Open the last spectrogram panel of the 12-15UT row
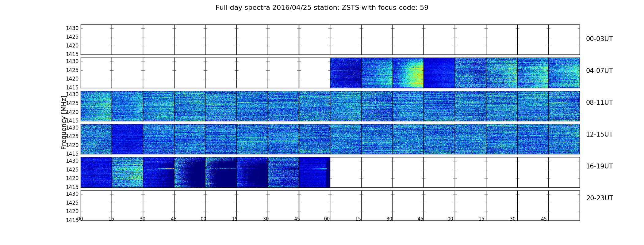644x245 pixels. pos(564,139)
